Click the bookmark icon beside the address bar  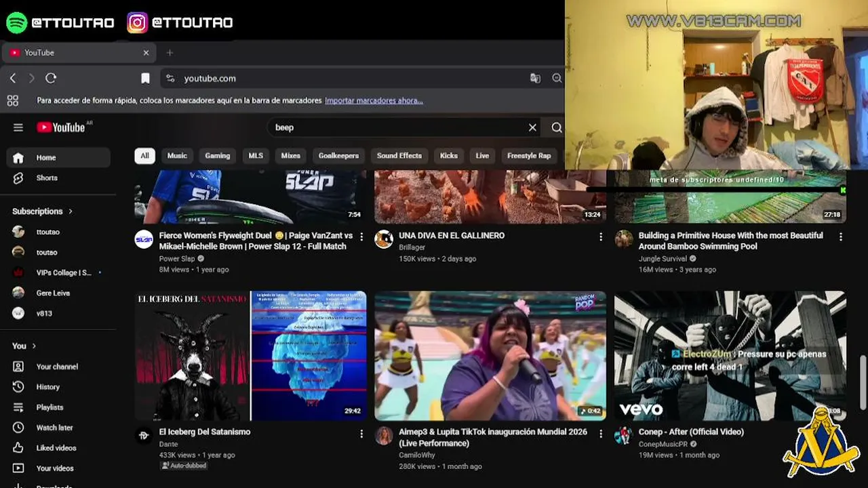pyautogui.click(x=145, y=79)
